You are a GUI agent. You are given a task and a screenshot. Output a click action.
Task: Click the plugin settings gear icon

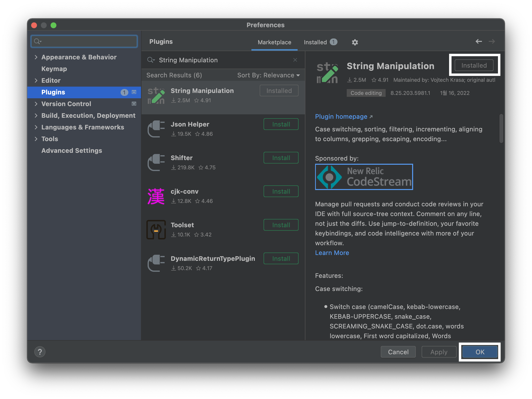point(355,42)
